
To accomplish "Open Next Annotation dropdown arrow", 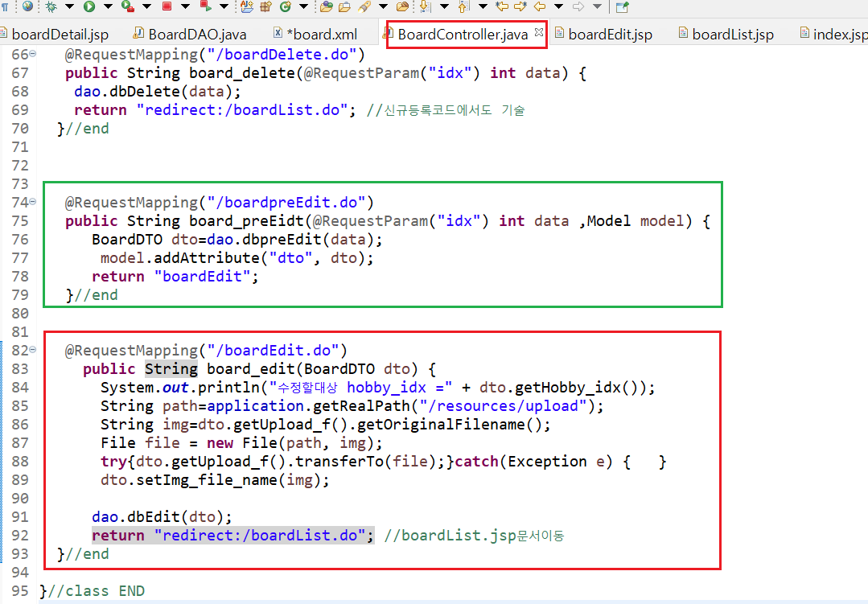I will [x=444, y=6].
